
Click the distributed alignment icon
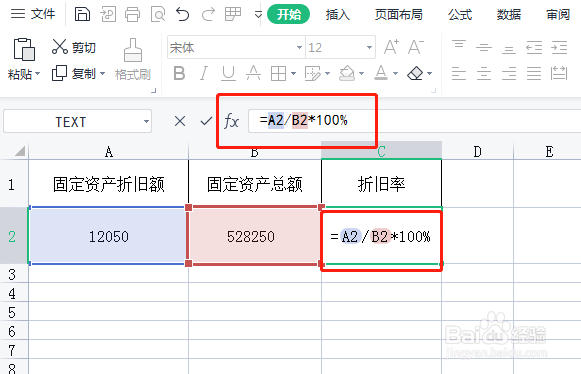pos(559,73)
